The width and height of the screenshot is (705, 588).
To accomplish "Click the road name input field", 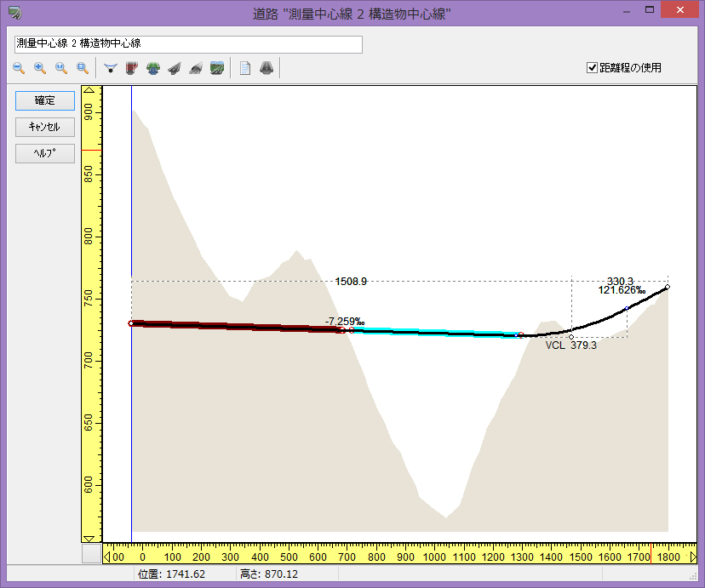I will tap(188, 44).
